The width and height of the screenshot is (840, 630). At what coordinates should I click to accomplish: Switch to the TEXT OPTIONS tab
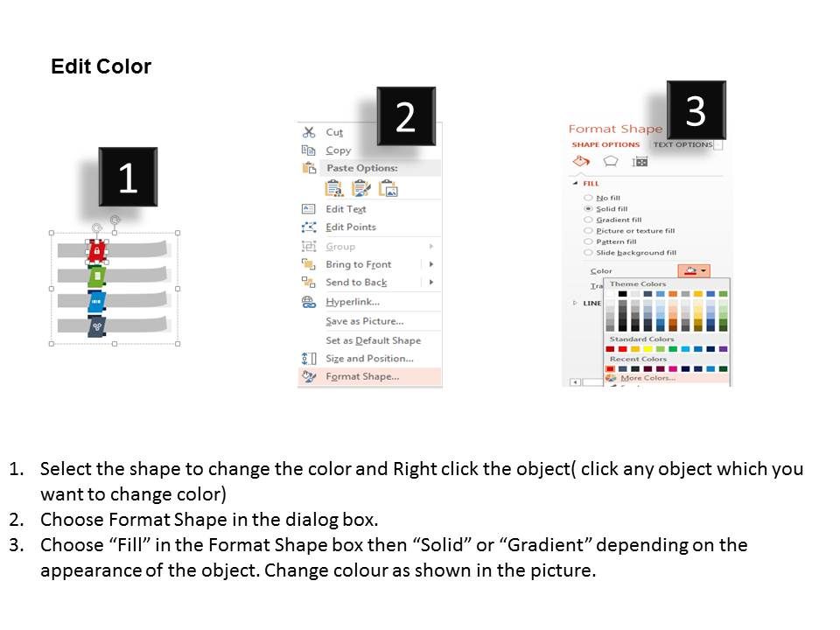tap(682, 145)
